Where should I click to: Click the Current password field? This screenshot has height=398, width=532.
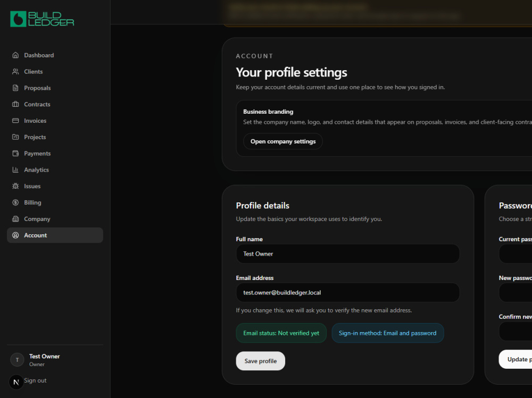(516, 253)
